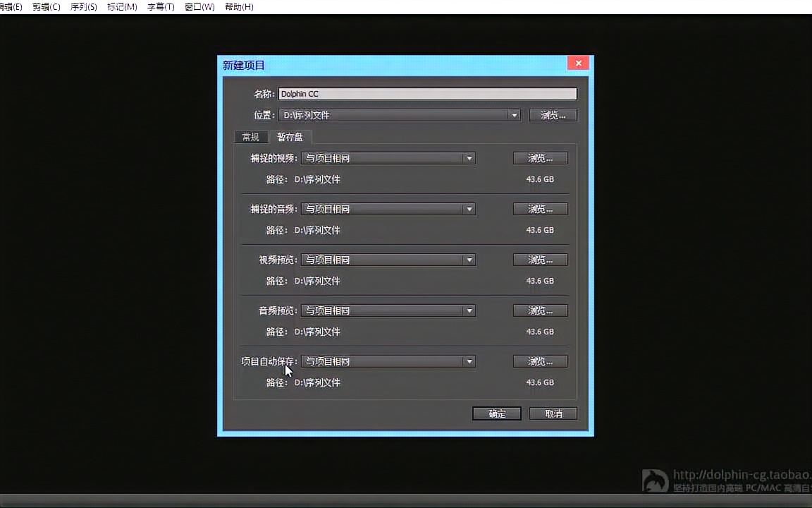Browse for video previews folder
This screenshot has height=508, width=812.
pos(540,260)
